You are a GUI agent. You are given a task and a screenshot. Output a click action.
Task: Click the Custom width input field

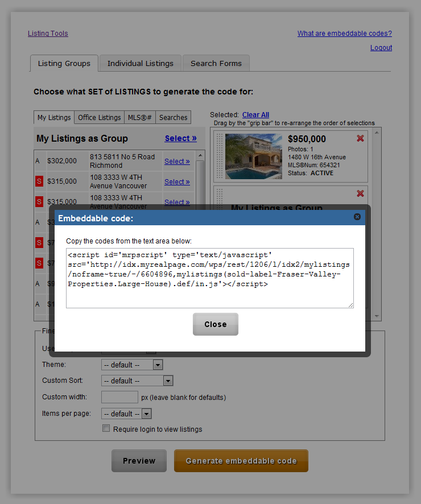(119, 397)
